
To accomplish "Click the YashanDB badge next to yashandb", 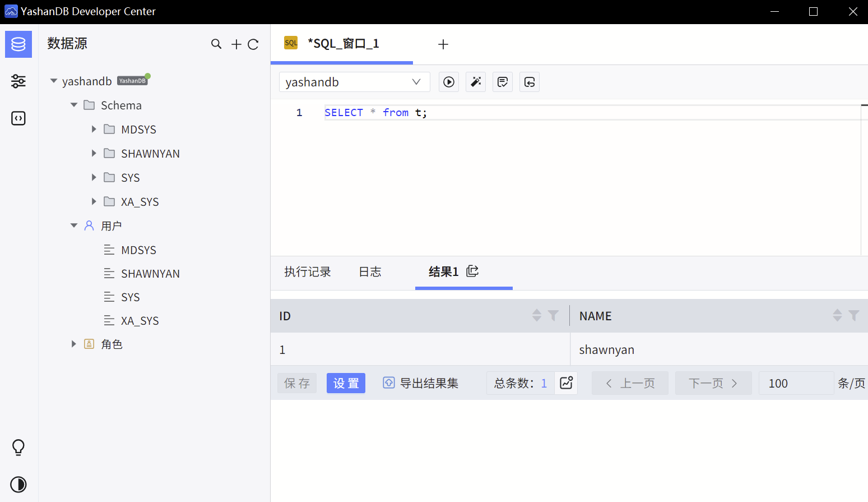I will coord(132,81).
